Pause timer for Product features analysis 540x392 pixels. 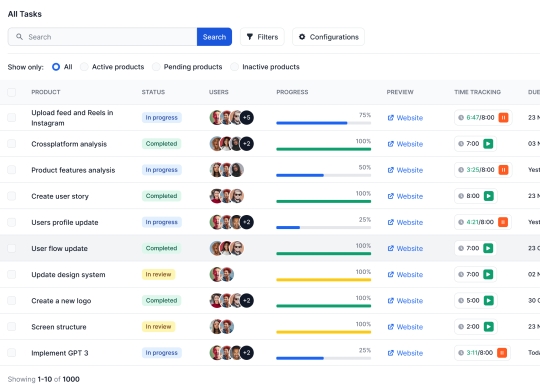tap(503, 170)
